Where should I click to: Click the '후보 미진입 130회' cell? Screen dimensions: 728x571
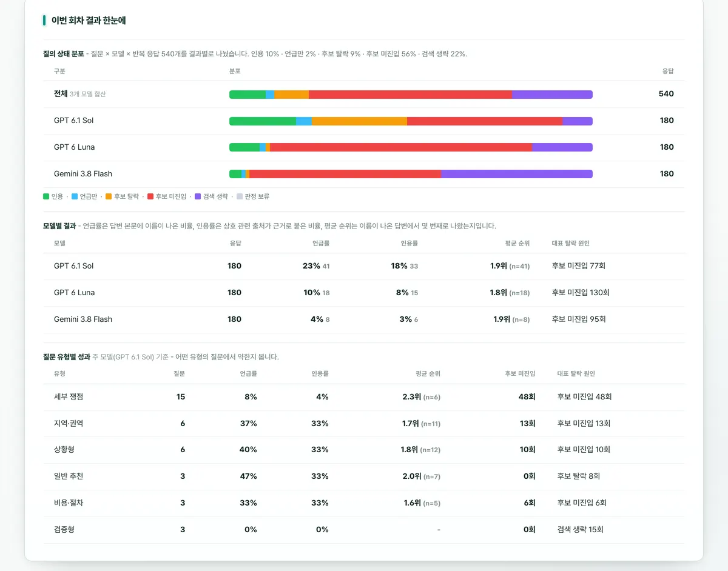click(581, 293)
